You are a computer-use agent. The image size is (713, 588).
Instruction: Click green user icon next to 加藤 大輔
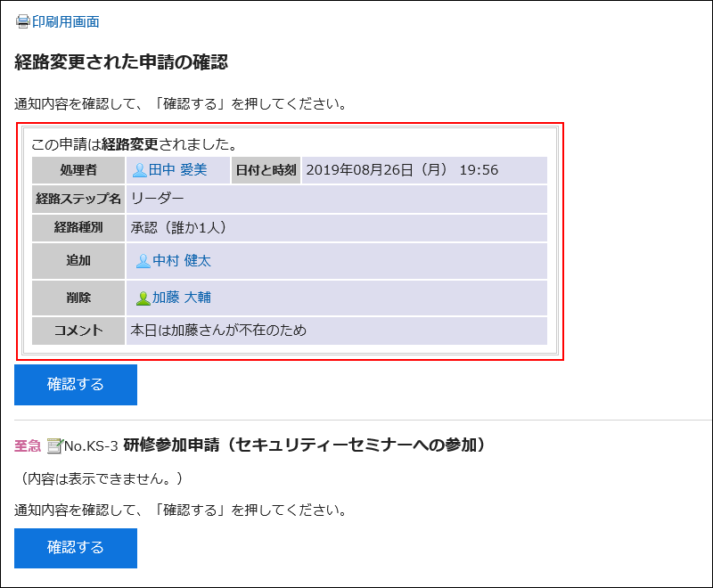click(x=143, y=298)
